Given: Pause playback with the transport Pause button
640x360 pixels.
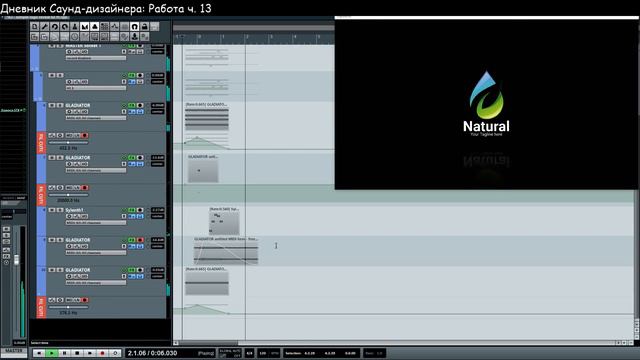Looking at the screenshot, I should (x=64, y=353).
